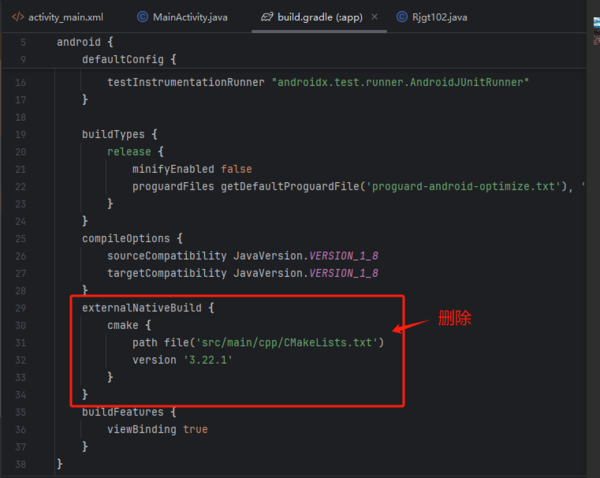Click 'proguard-android-optimize.txt' string
This screenshot has width=600, height=478.
point(463,186)
